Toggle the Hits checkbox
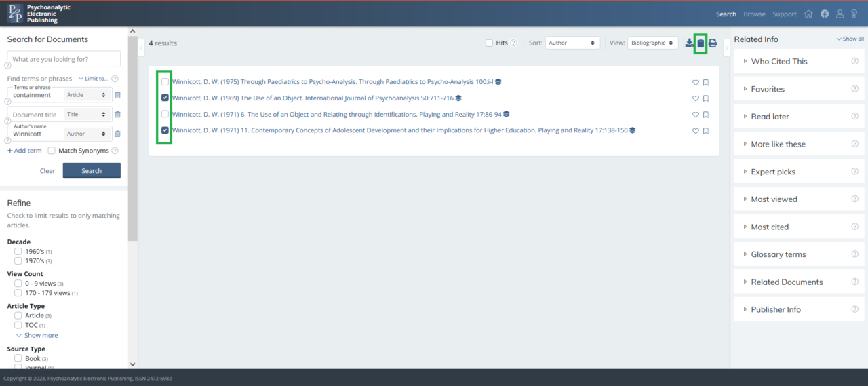Screen dimensions: 868x386 pyautogui.click(x=490, y=43)
